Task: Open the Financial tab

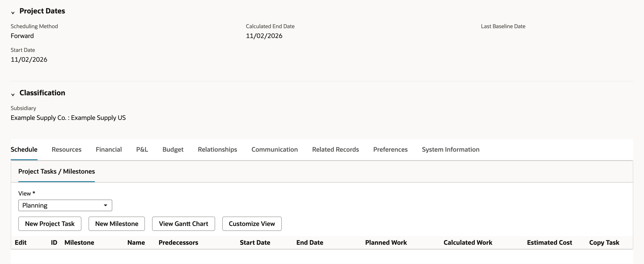Action: (x=109, y=149)
